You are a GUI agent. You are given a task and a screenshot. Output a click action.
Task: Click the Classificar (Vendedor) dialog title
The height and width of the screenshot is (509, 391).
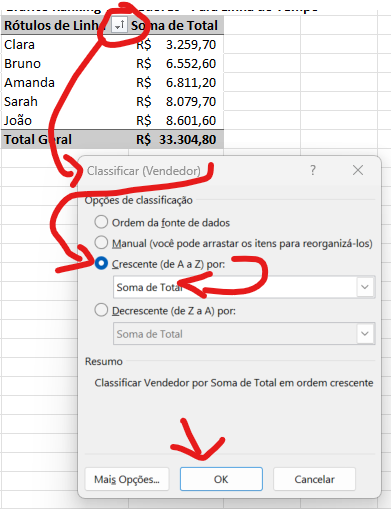[x=144, y=171]
